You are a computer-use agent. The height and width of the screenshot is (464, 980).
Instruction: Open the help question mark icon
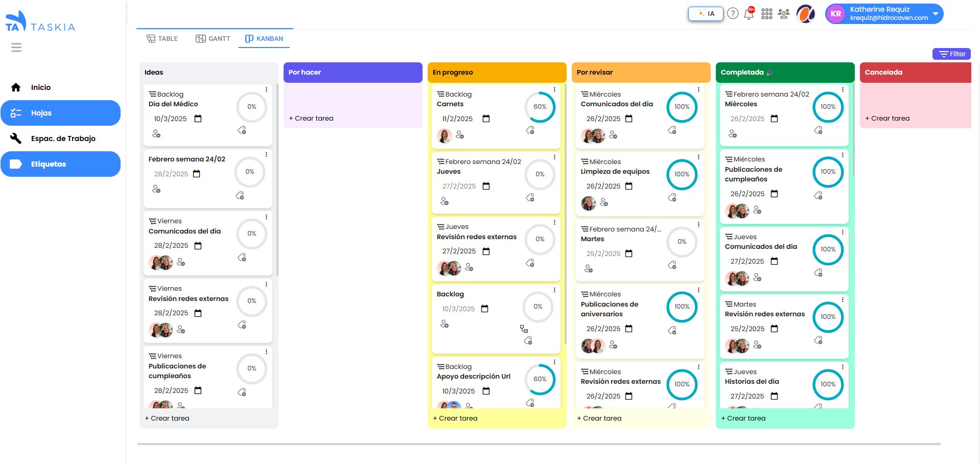pos(733,14)
